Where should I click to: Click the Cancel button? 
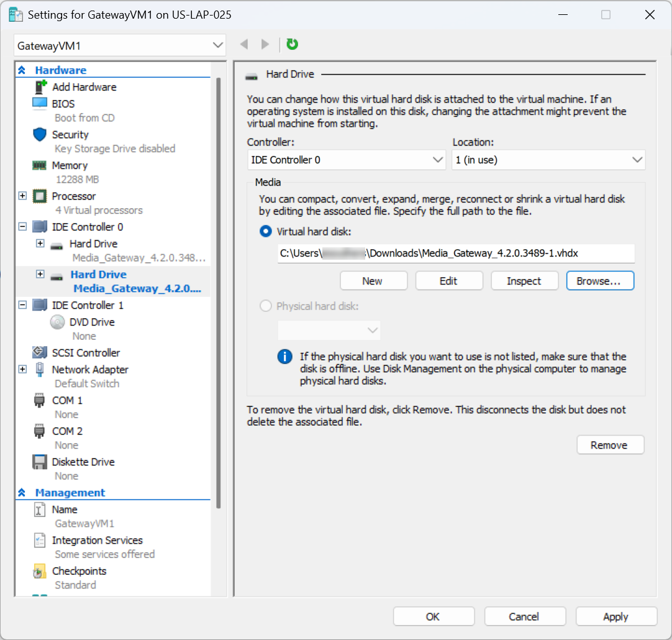(x=525, y=616)
